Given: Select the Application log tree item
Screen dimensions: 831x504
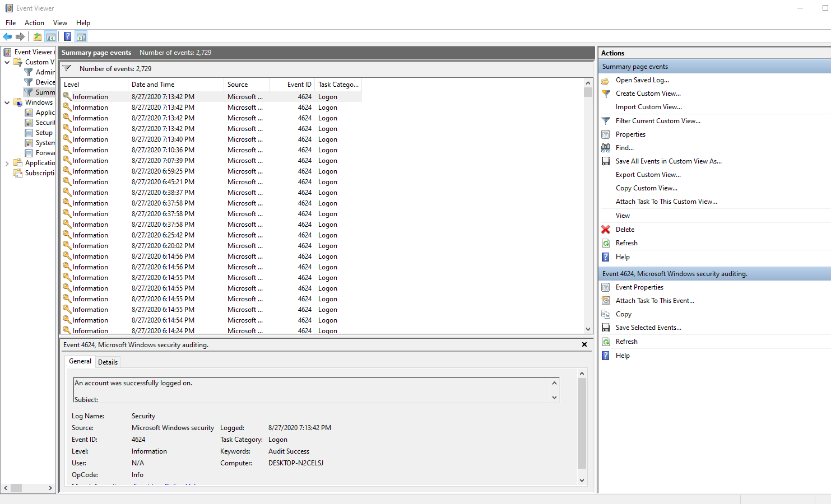Looking at the screenshot, I should click(x=39, y=113).
